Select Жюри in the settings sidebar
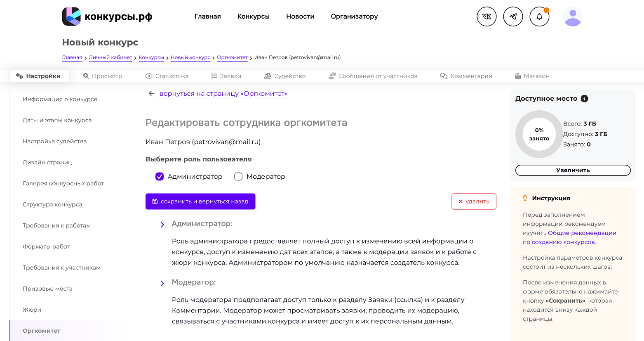644x341 pixels. (x=32, y=310)
